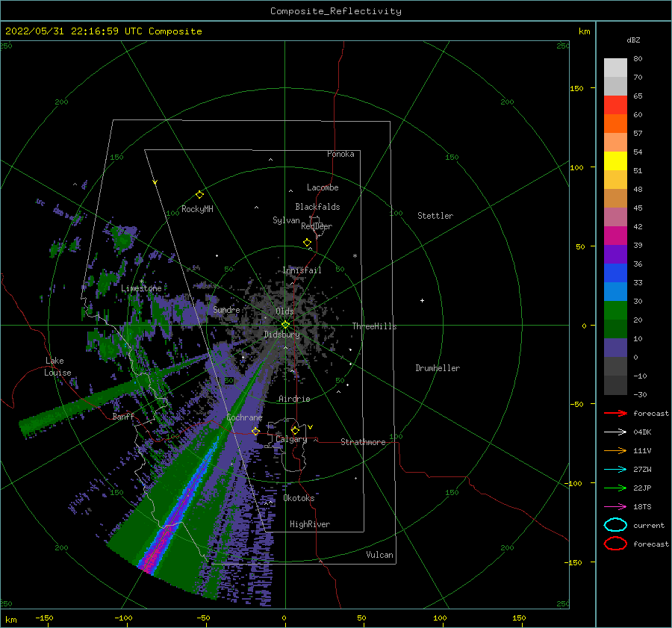672x628 pixels.
Task: Click the yellow radar site diamond near Olds
Action: pos(285,325)
